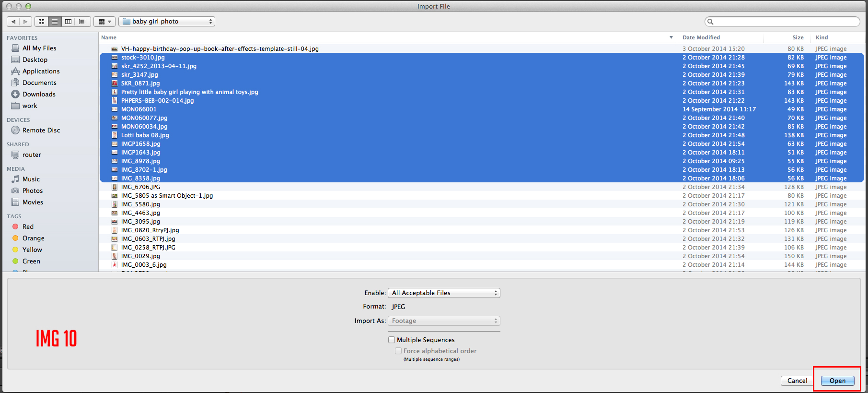The image size is (868, 393).
Task: Go forward with the forward arrow
Action: 26,22
